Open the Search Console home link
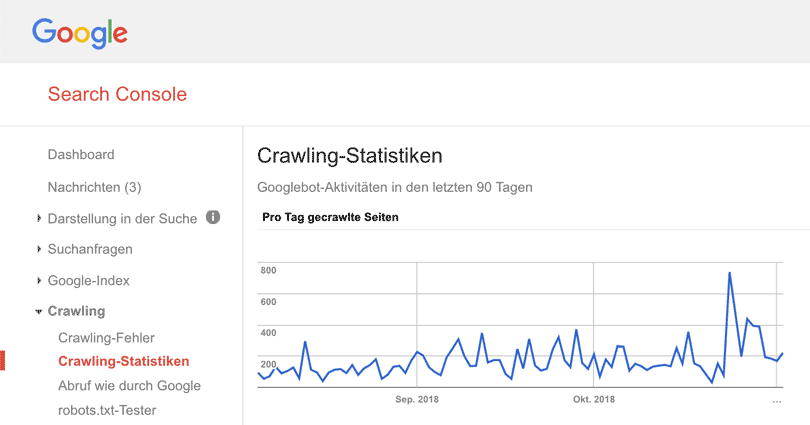This screenshot has width=810, height=425. (117, 94)
